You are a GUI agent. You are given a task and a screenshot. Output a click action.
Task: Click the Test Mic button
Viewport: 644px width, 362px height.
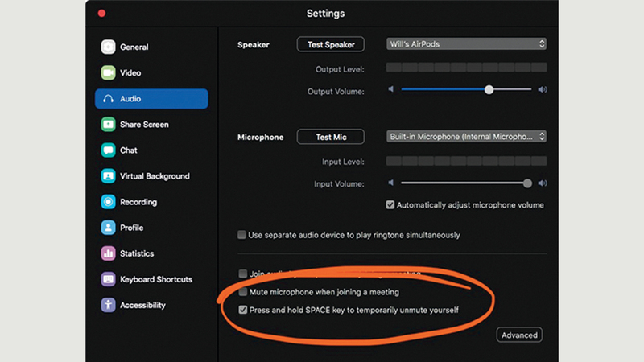tap(330, 137)
